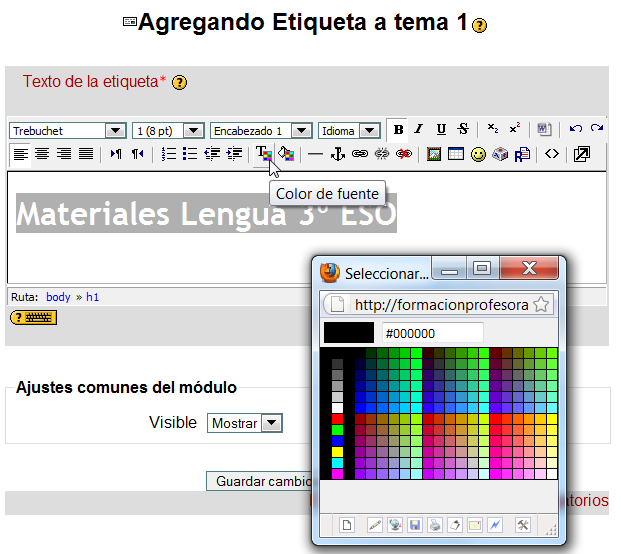Click the background color bucket icon

pyautogui.click(x=285, y=154)
